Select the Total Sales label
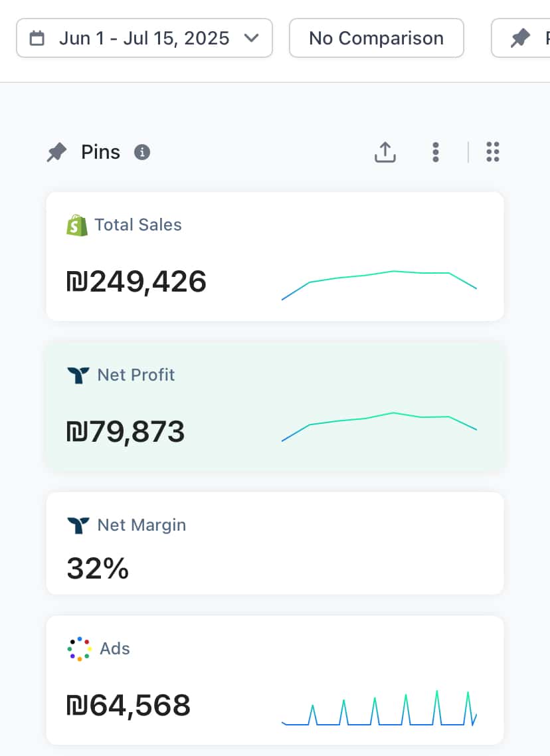Viewport: 550px width, 756px height. [x=138, y=225]
